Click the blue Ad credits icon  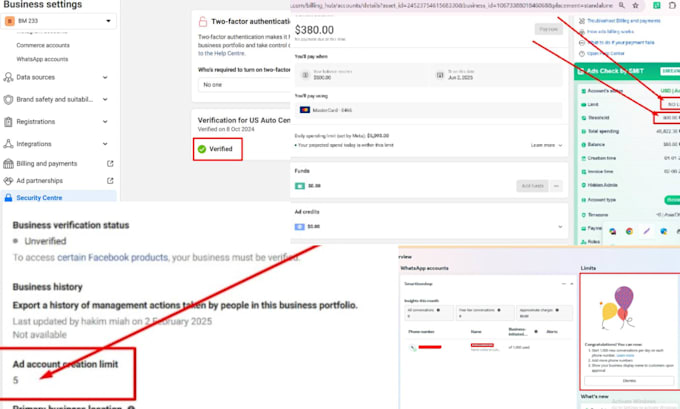(300, 227)
